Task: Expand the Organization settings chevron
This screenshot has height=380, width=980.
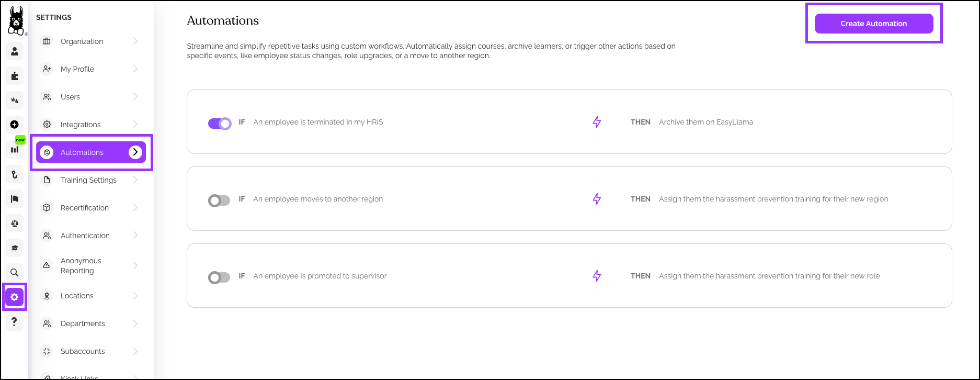Action: pyautogui.click(x=135, y=41)
